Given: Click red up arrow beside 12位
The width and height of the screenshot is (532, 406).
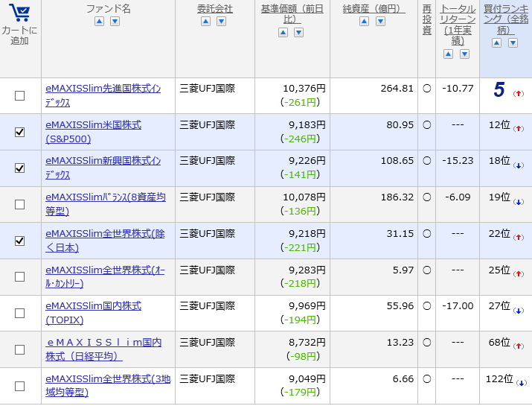Looking at the screenshot, I should pos(518,128).
